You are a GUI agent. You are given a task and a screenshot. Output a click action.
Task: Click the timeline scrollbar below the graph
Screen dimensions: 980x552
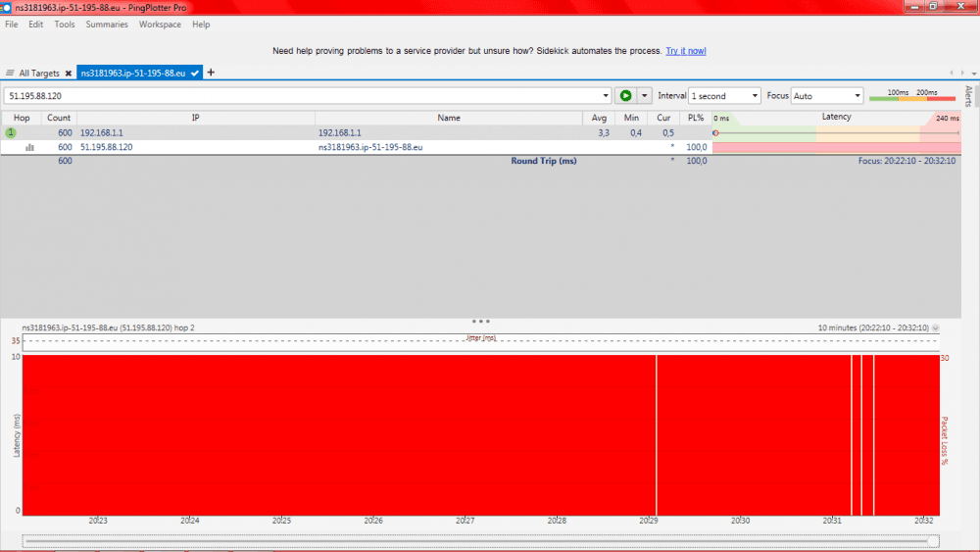[x=480, y=540]
